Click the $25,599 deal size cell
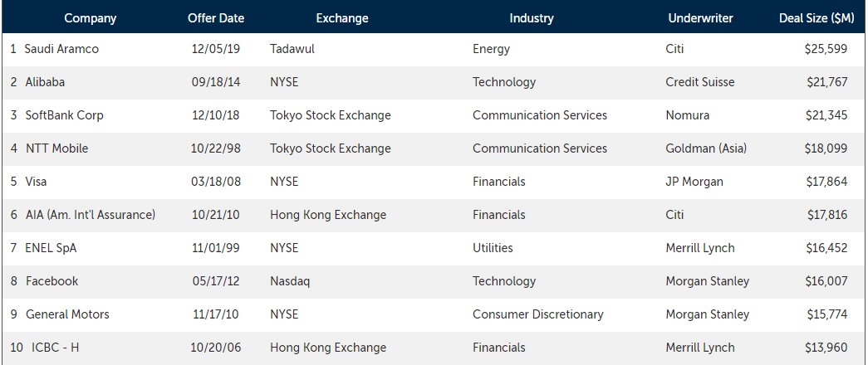Screen dimensions: 868x365 pos(826,49)
